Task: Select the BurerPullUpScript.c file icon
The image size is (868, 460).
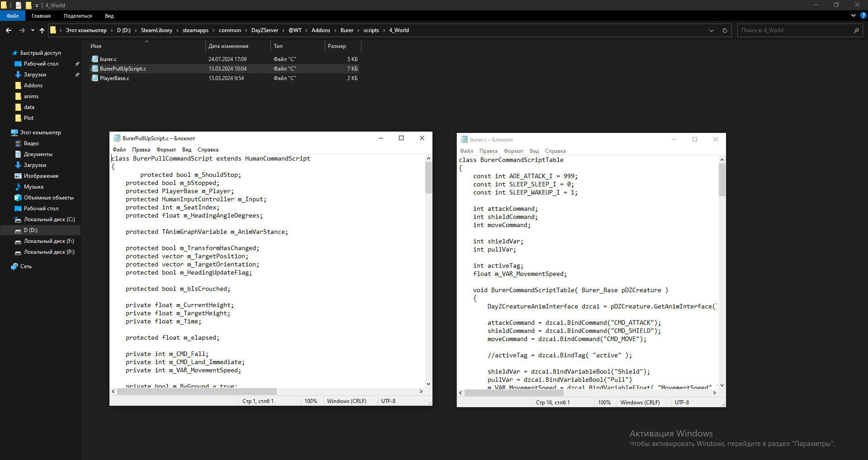Action: [x=95, y=68]
